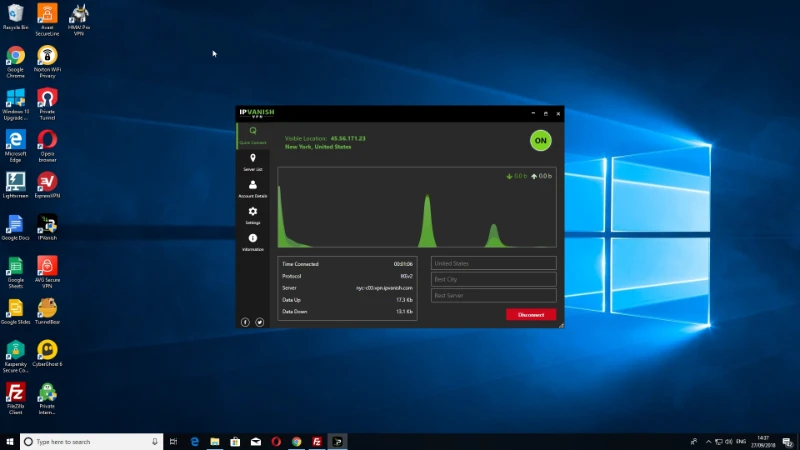Click the taskbar search box

coord(90,441)
